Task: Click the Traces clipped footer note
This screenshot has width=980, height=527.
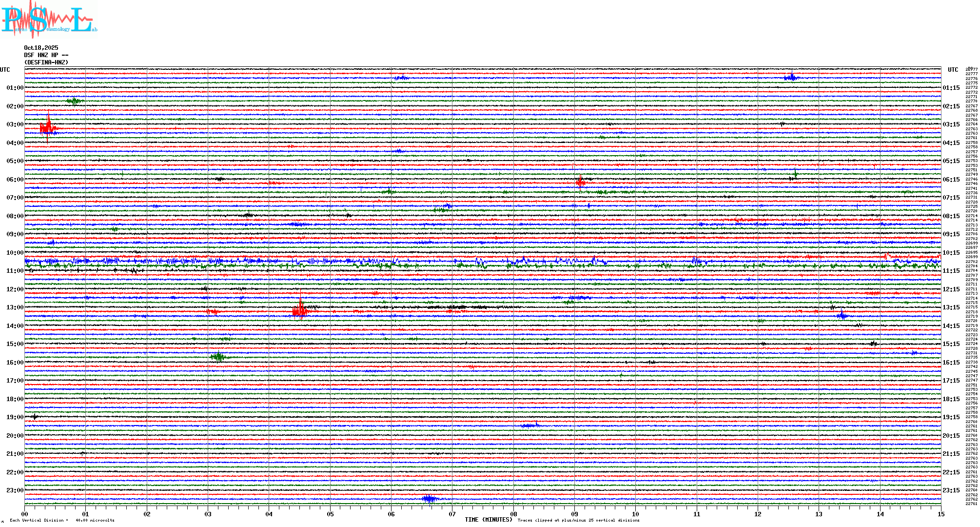Action: coord(578,520)
